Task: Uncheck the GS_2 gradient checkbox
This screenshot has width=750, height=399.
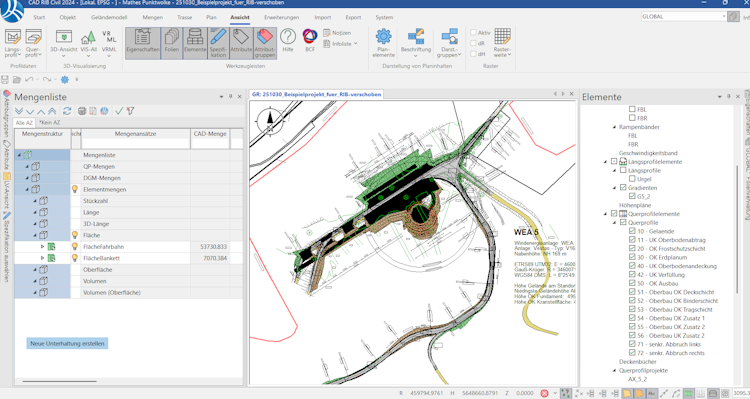Action: pyautogui.click(x=632, y=196)
